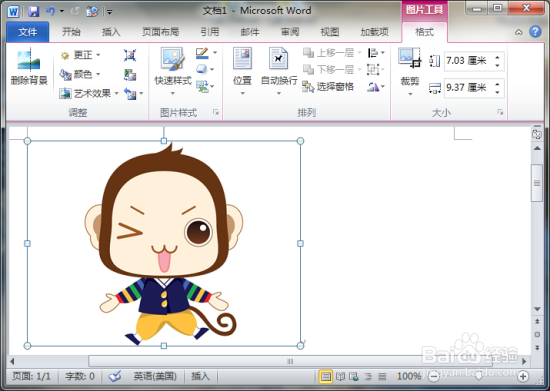Click the Compress Pictures icon
This screenshot has width=550, height=391.
pyautogui.click(x=130, y=55)
